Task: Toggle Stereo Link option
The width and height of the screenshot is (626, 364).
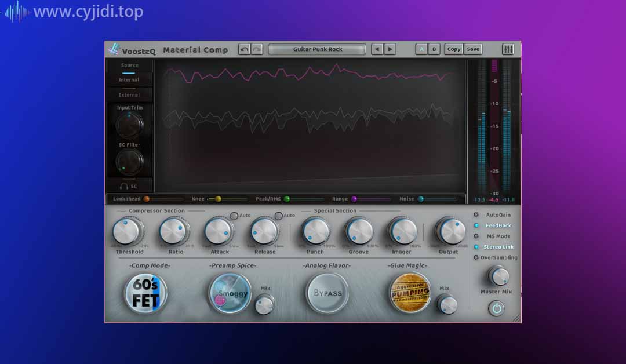Action: [x=494, y=247]
